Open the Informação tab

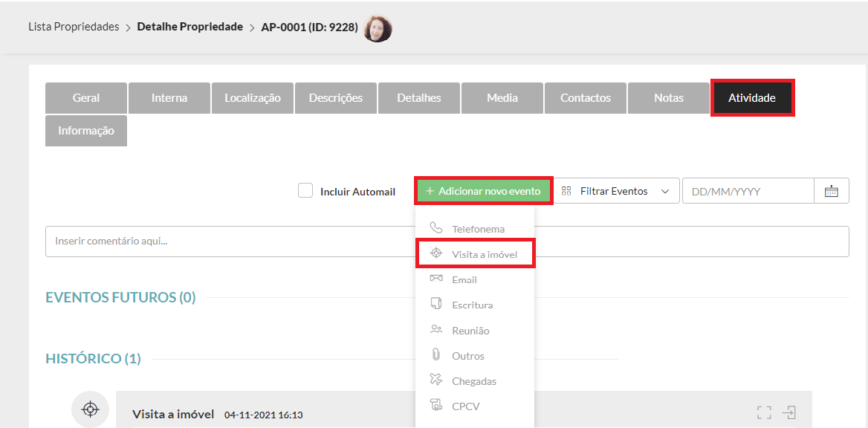pos(85,131)
